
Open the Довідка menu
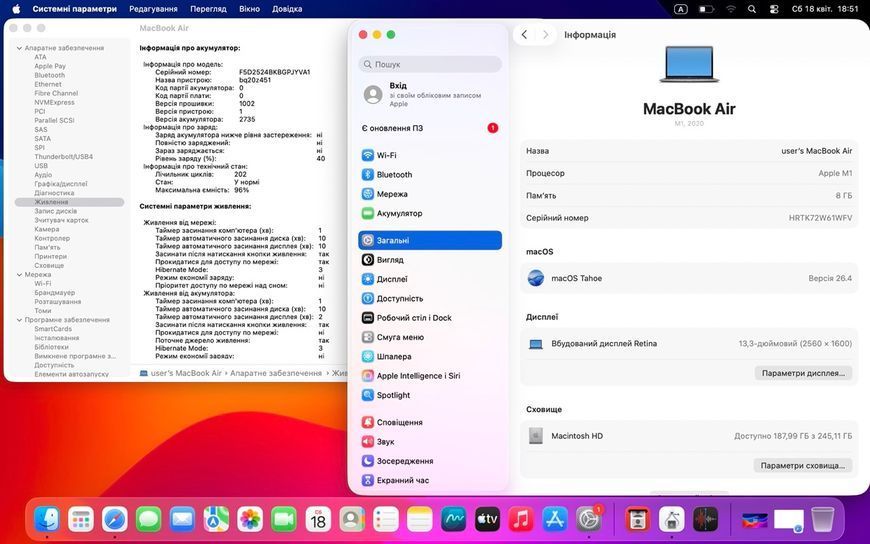287,9
